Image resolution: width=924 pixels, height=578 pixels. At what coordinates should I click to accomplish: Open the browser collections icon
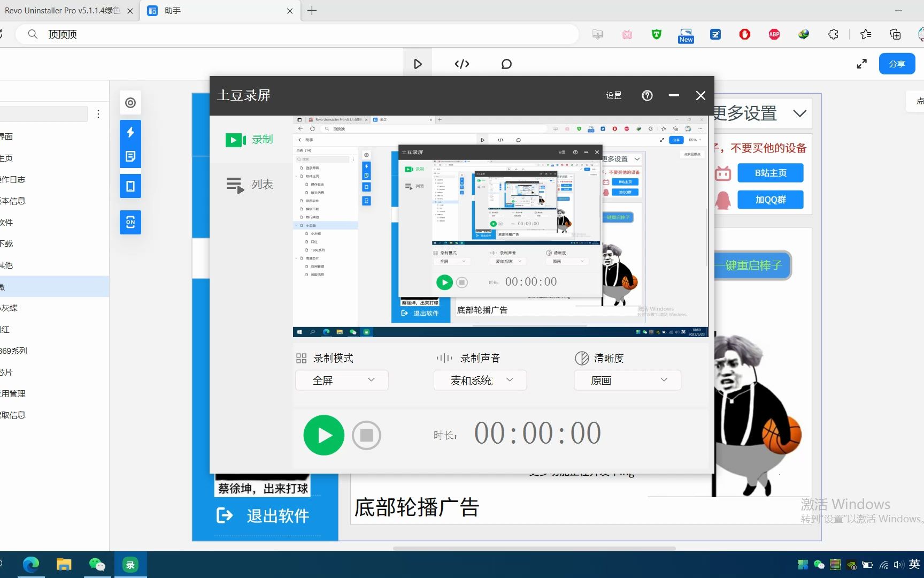tap(895, 34)
